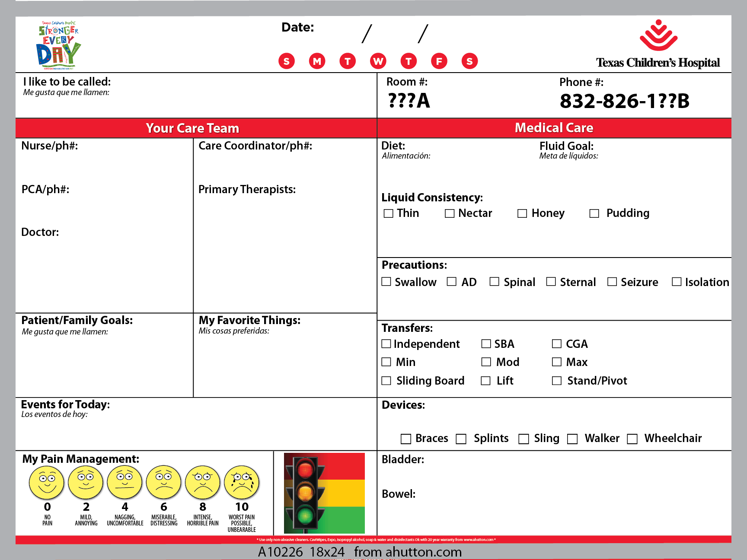Check the Honey liquid consistency box
The width and height of the screenshot is (747, 560).
click(x=522, y=213)
